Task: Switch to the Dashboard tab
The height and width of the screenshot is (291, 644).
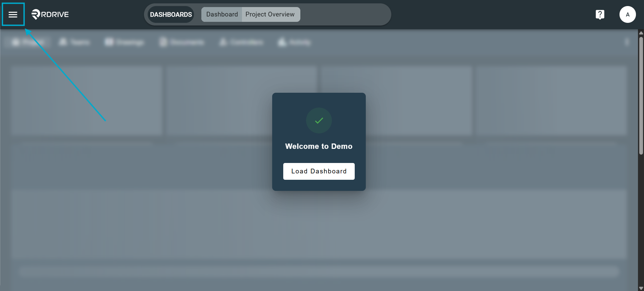Action: (x=222, y=14)
